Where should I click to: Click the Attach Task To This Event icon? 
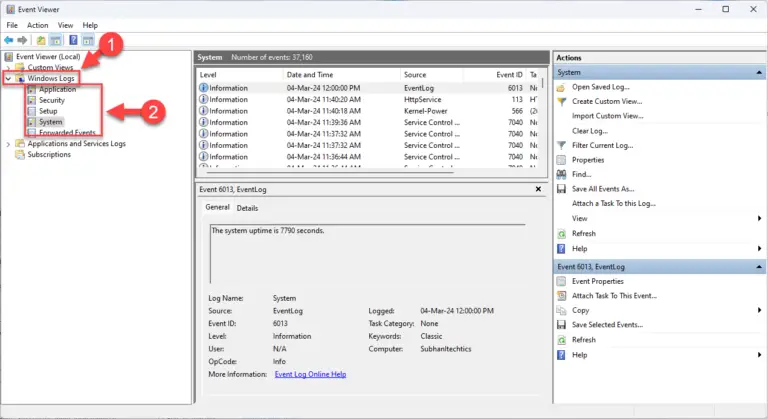(x=562, y=296)
